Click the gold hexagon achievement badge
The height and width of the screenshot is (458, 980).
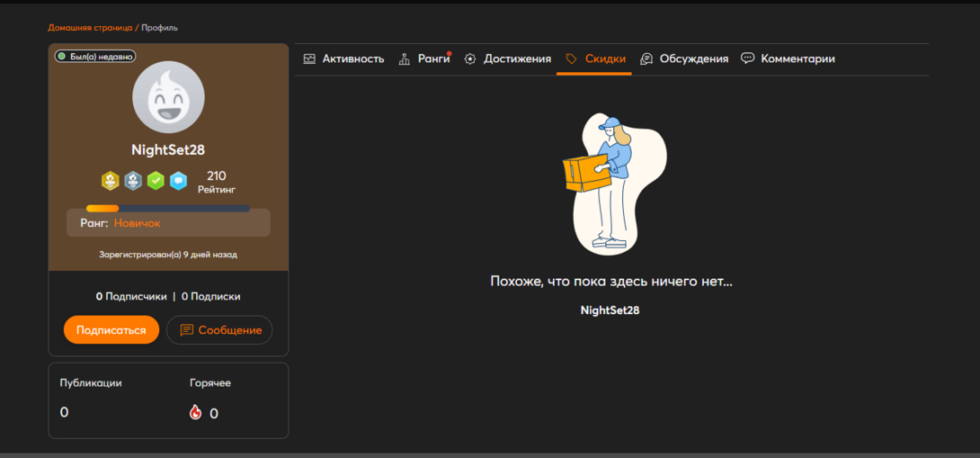click(110, 181)
